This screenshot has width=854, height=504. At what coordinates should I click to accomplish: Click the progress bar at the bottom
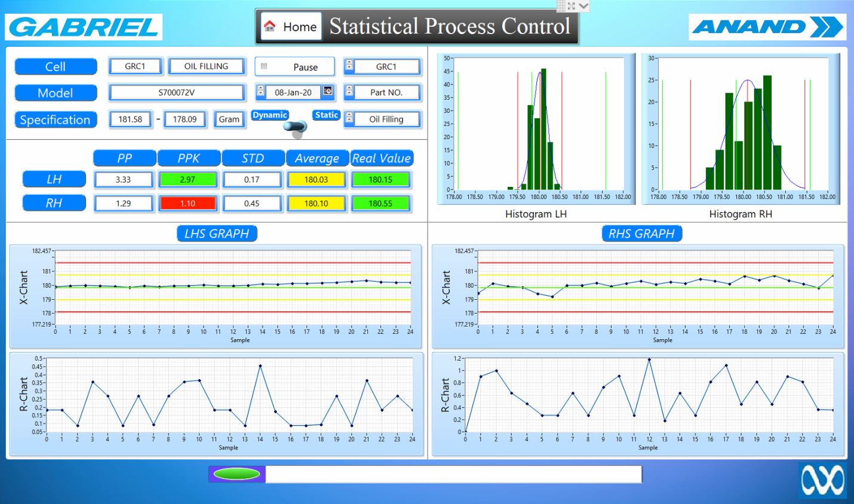pos(453,474)
